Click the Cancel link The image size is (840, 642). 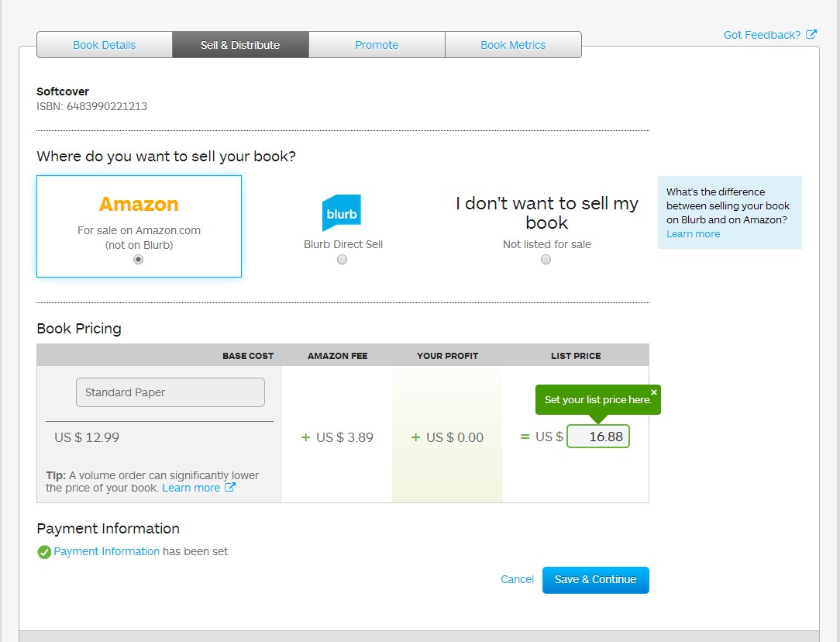click(517, 579)
